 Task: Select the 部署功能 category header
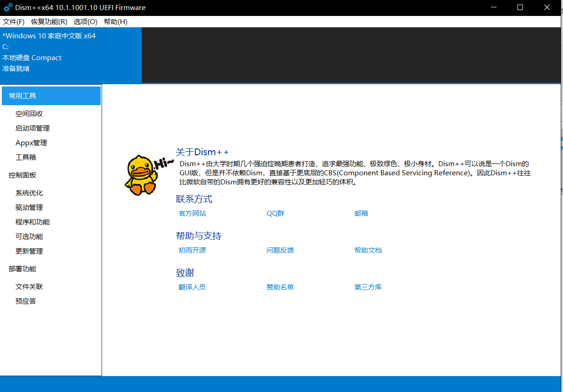pyautogui.click(x=22, y=269)
